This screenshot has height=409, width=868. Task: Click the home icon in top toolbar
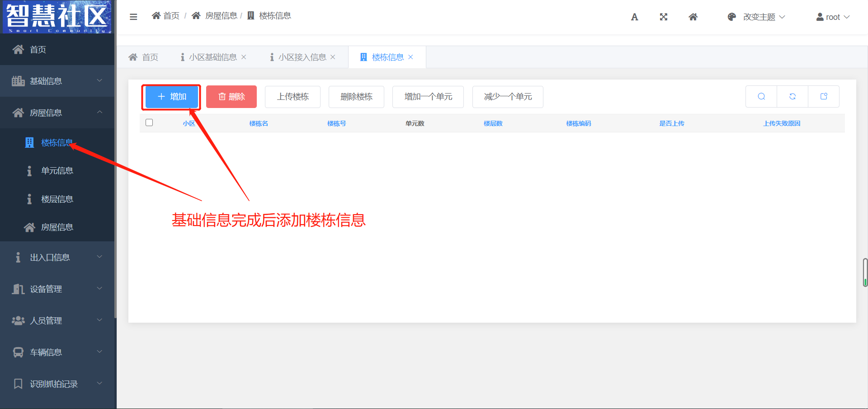tap(693, 17)
